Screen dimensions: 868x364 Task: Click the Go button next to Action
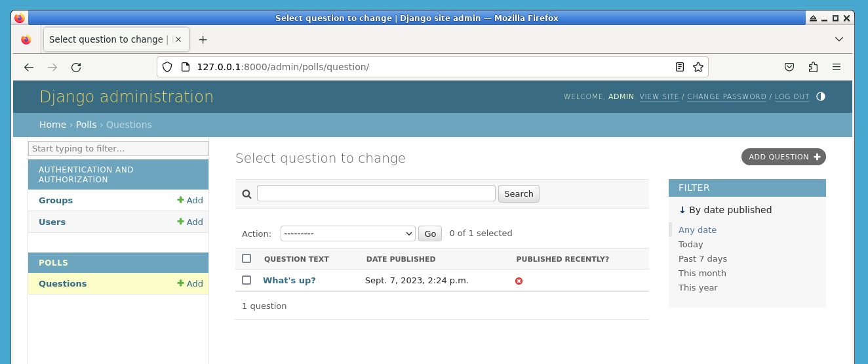(430, 233)
